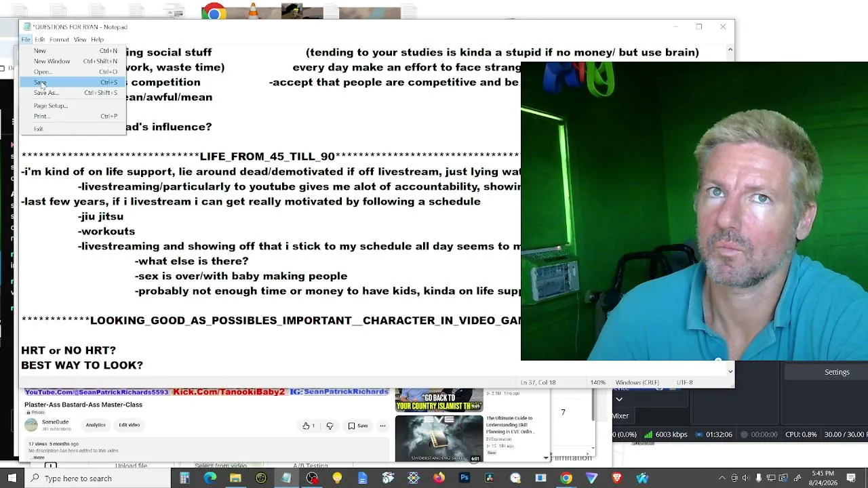
Task: Click the File menu header in Notepad
Action: tap(26, 39)
